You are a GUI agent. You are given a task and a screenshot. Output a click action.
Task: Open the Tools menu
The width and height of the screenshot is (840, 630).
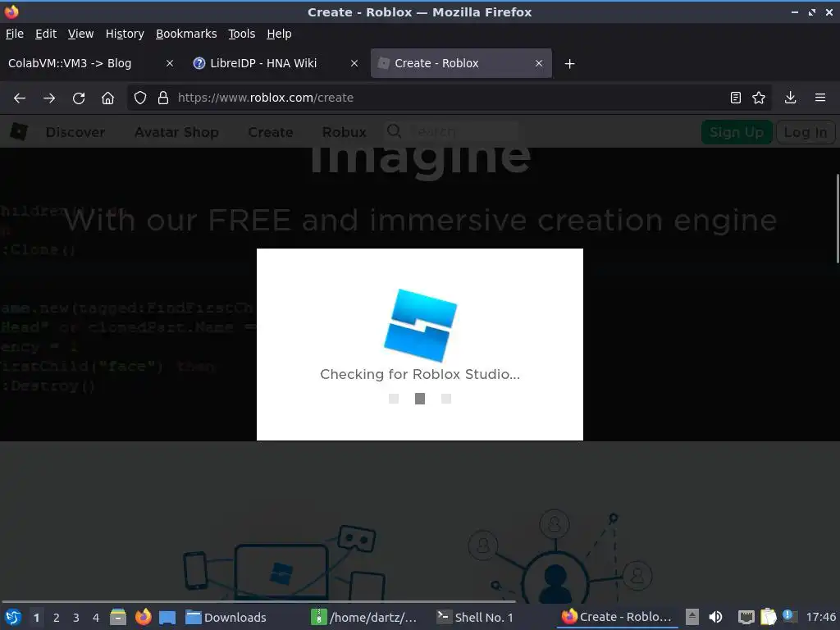(x=242, y=34)
